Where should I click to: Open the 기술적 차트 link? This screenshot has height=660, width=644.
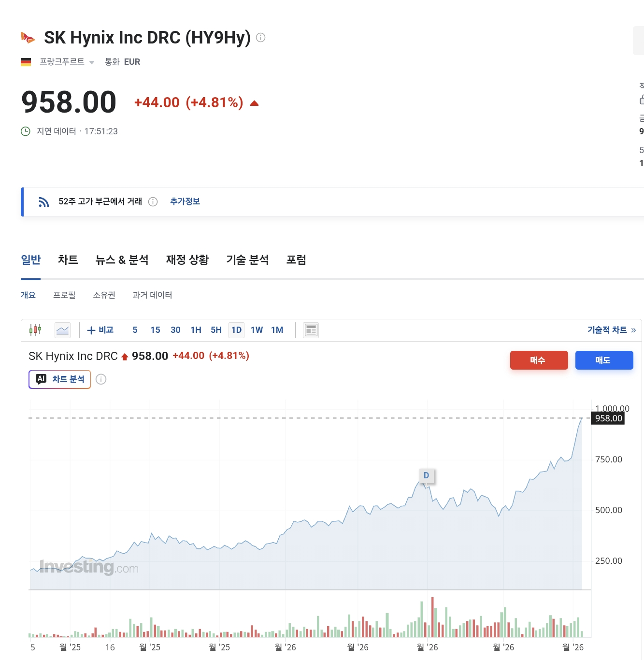click(612, 330)
